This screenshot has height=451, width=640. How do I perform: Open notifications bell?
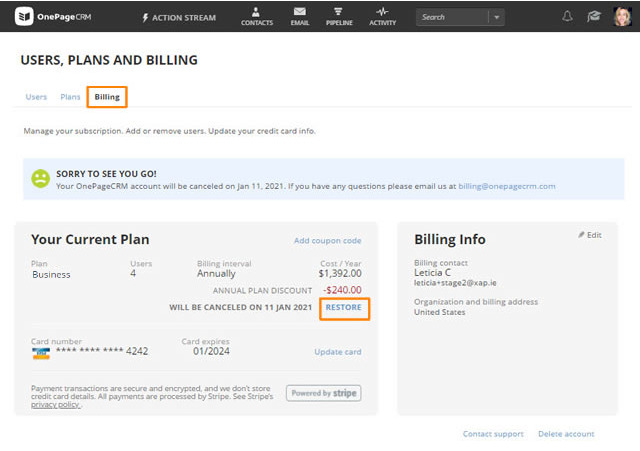coord(567,17)
